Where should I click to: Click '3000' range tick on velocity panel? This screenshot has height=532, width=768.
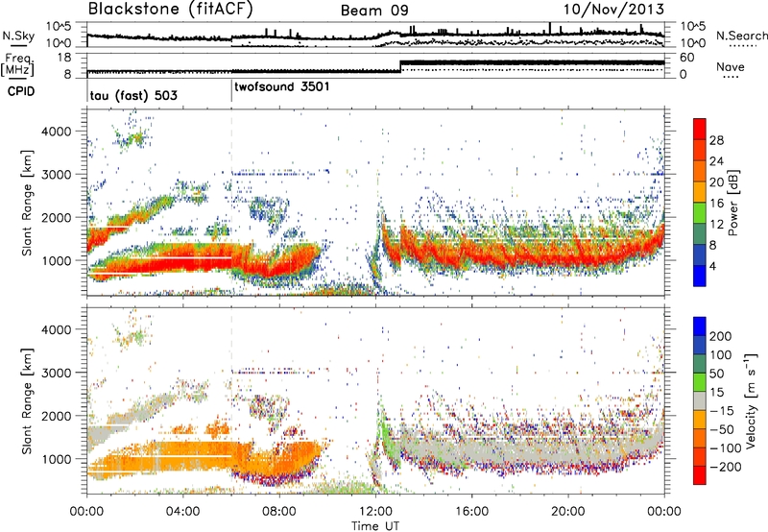click(57, 373)
